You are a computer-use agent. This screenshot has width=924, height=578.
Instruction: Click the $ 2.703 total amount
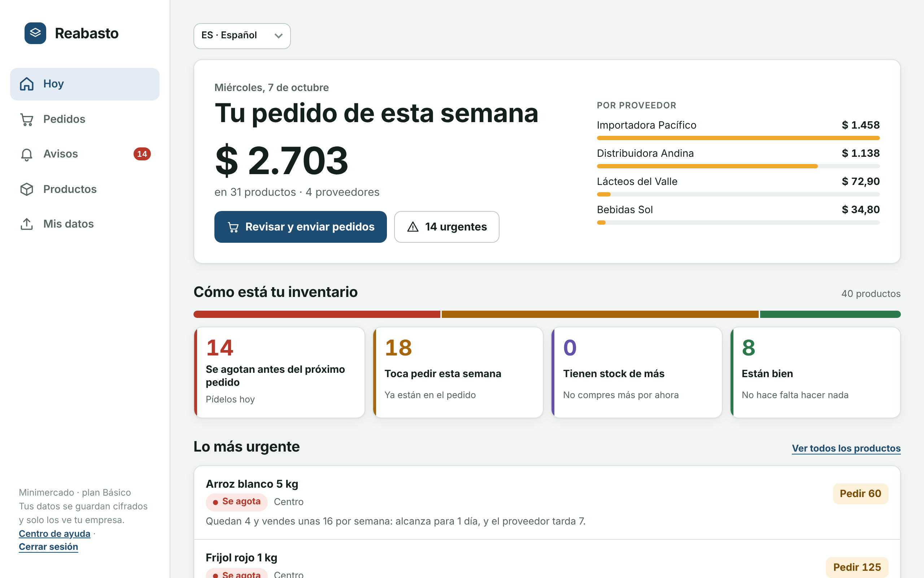pos(282,160)
